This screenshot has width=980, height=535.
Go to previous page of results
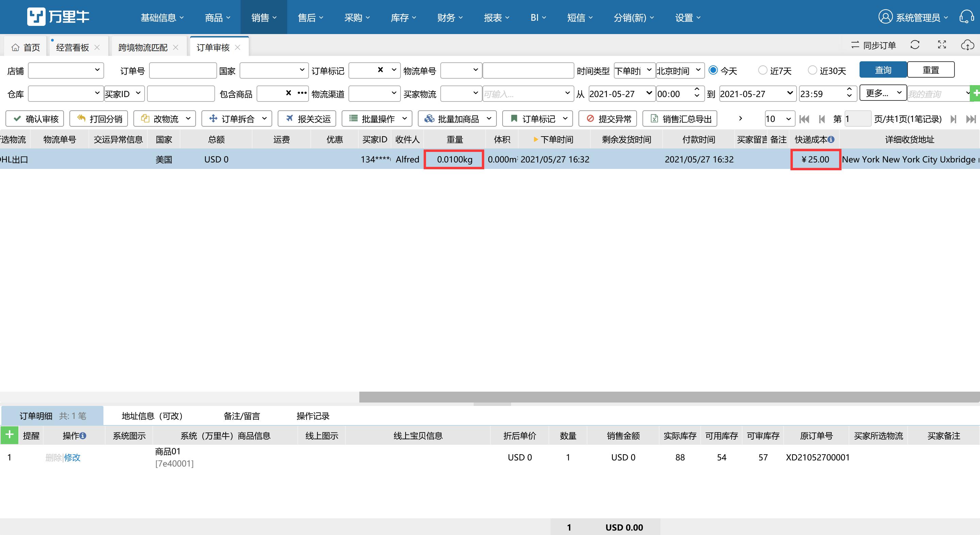(822, 119)
